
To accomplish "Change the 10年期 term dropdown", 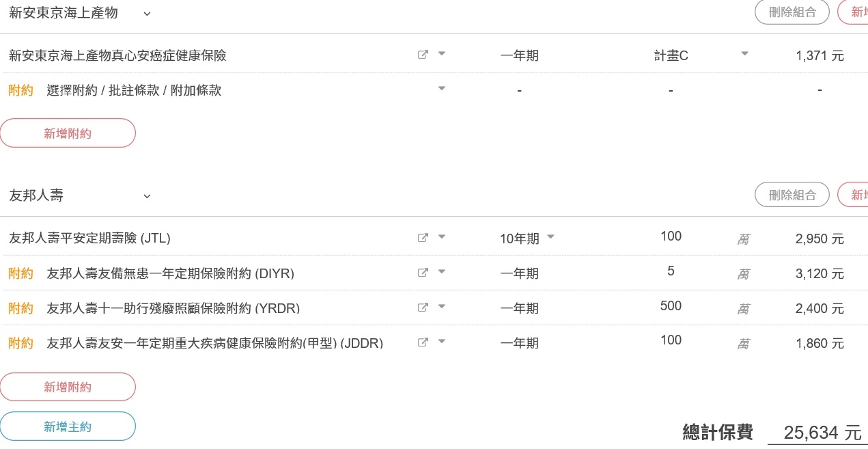I will (x=550, y=237).
